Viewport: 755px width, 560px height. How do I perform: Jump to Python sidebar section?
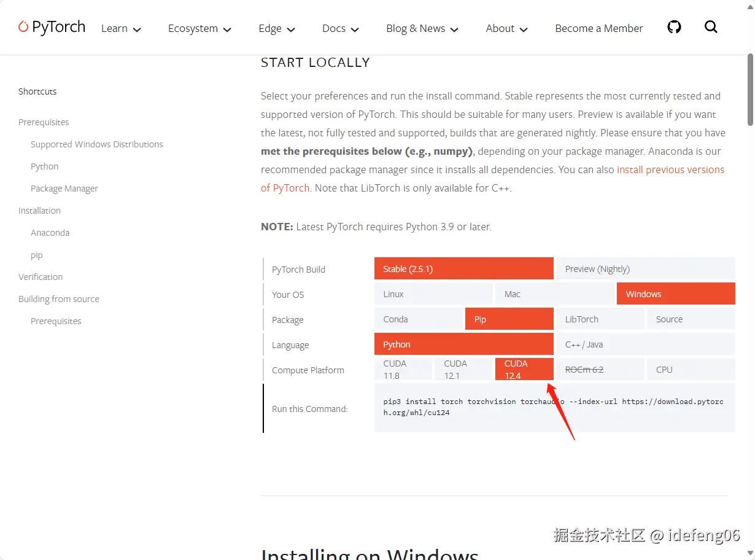[x=45, y=166]
